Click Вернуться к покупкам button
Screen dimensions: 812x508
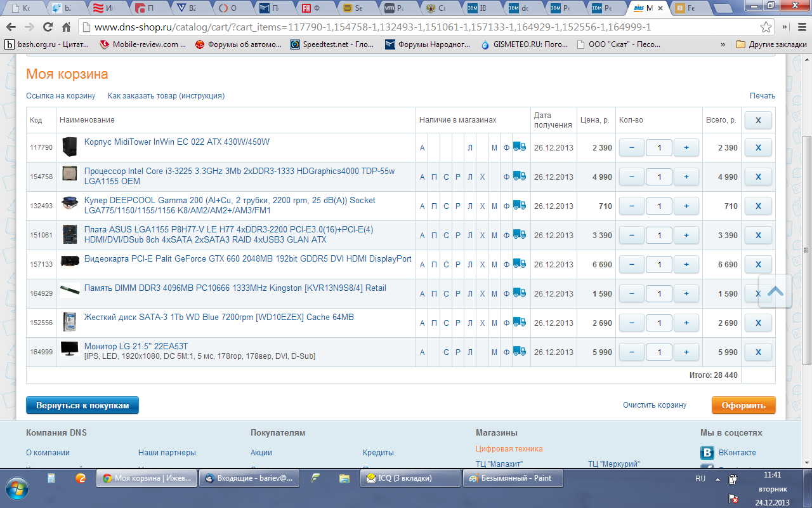point(82,405)
